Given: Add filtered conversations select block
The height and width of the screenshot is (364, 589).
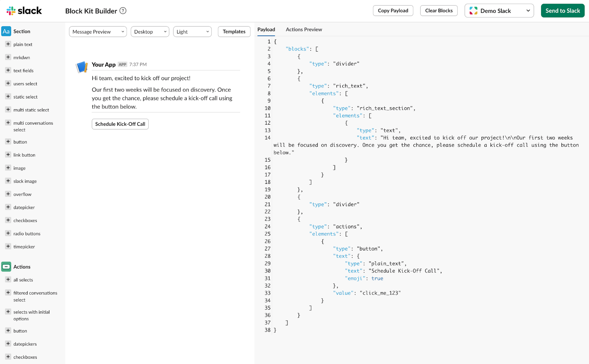Looking at the screenshot, I should 8,293.
